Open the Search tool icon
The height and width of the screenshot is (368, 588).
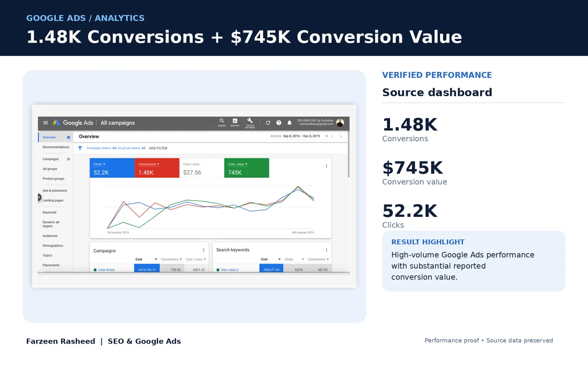pos(222,122)
